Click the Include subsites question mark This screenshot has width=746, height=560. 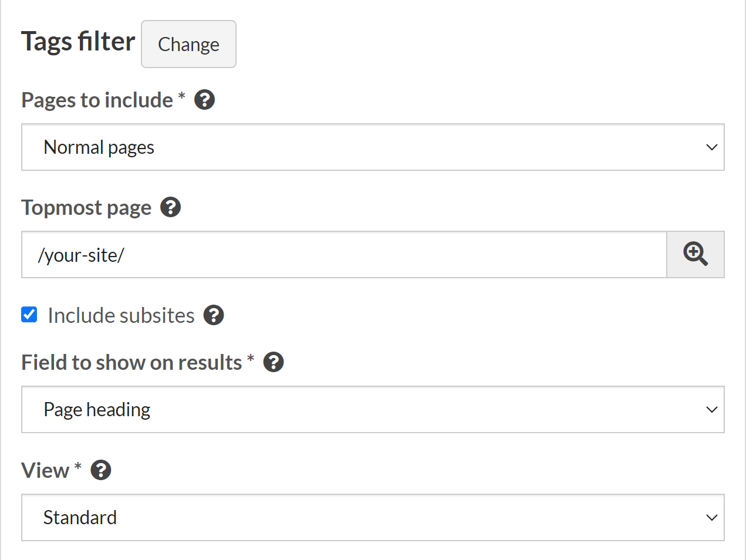214,315
